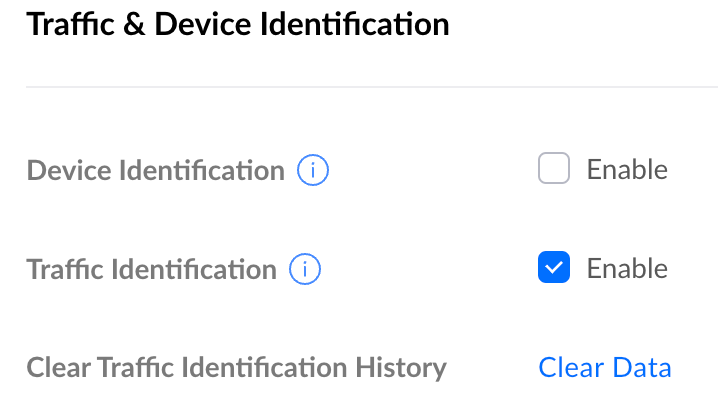Viewport: 718px width, 414px height.
Task: Click the Traffic Identification info icon
Action: click(x=304, y=269)
